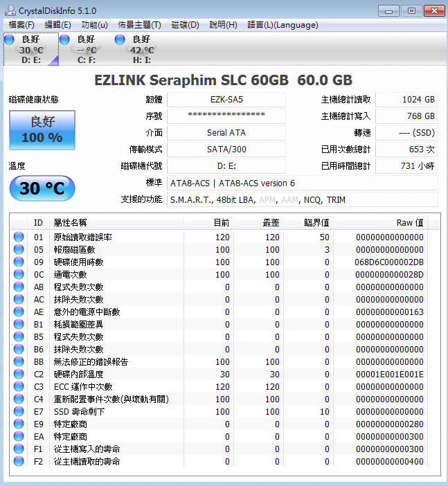Select raw value 00001E001E001E
Viewport: 448px width, 486px height.
[390, 375]
